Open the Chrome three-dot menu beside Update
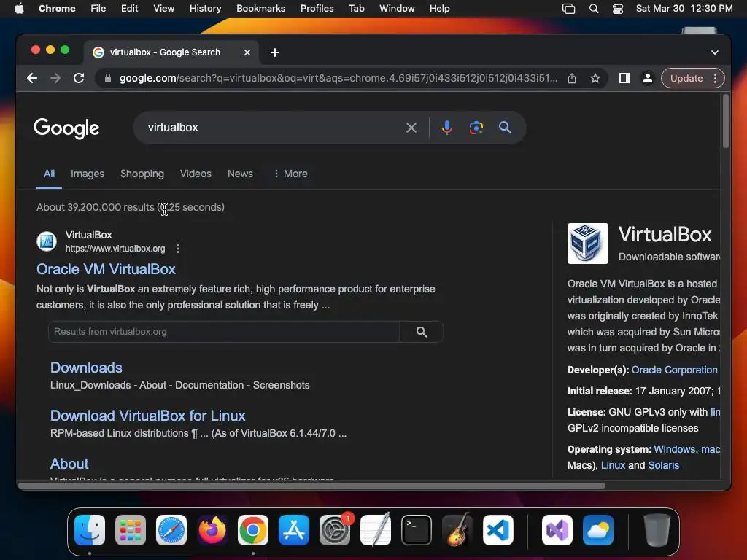The image size is (747, 560). click(715, 78)
